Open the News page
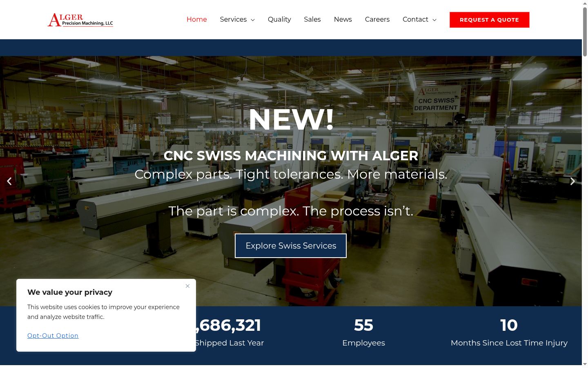This screenshot has height=368, width=588. [x=343, y=19]
